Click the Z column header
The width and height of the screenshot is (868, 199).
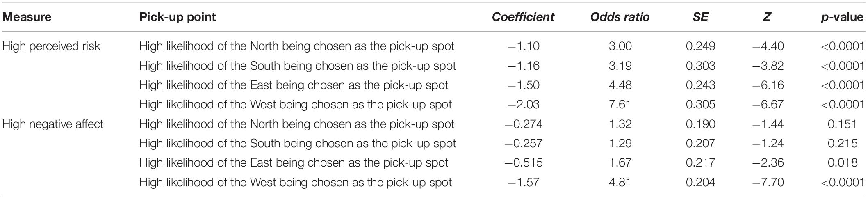(767, 17)
